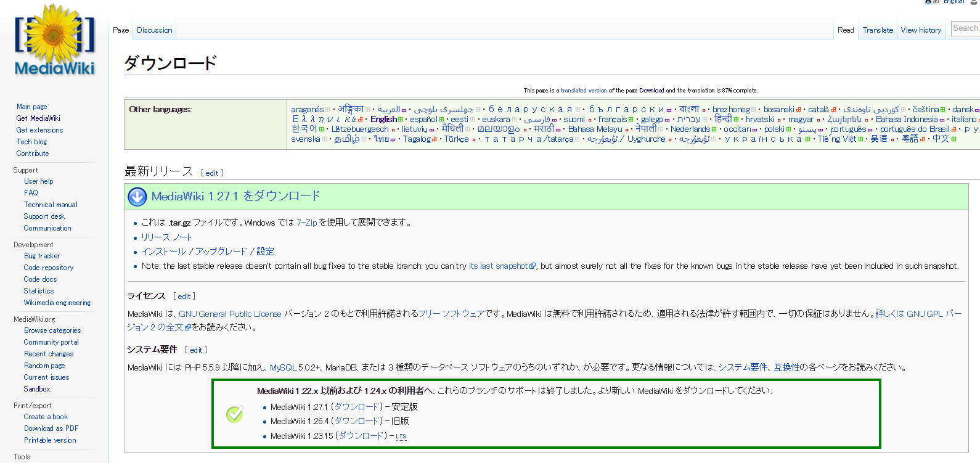Viewport: 980px width, 463px height.
Task: Switch language to español
Action: [423, 120]
